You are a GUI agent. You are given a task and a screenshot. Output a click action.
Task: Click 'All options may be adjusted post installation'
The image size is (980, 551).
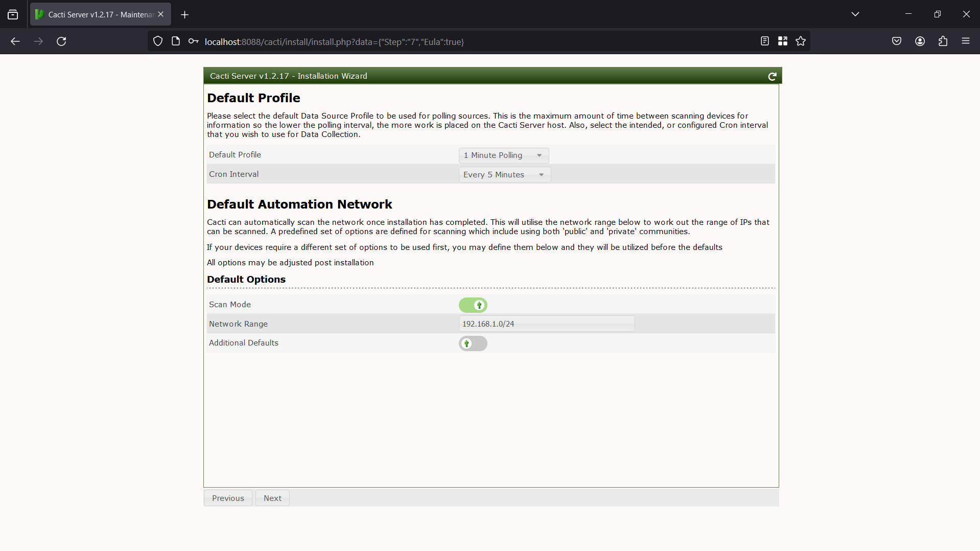click(290, 263)
